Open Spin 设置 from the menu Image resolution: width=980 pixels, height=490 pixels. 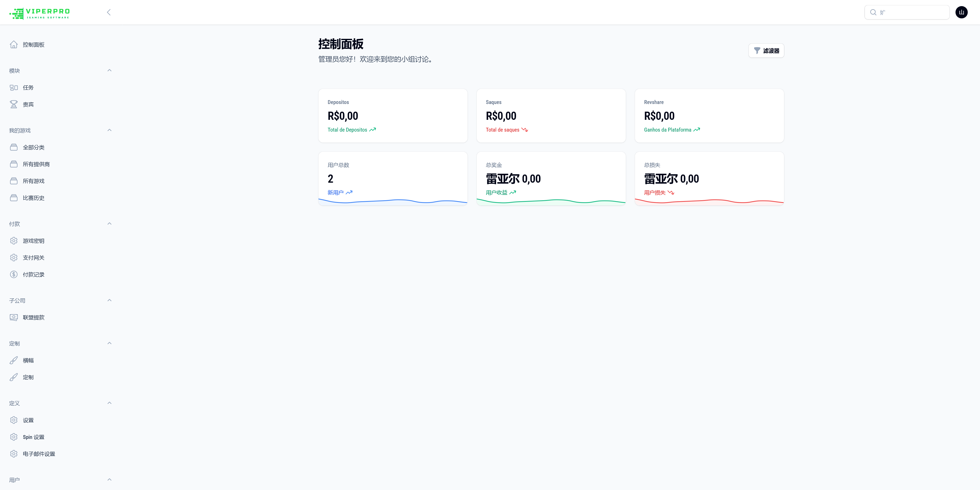[x=33, y=437]
